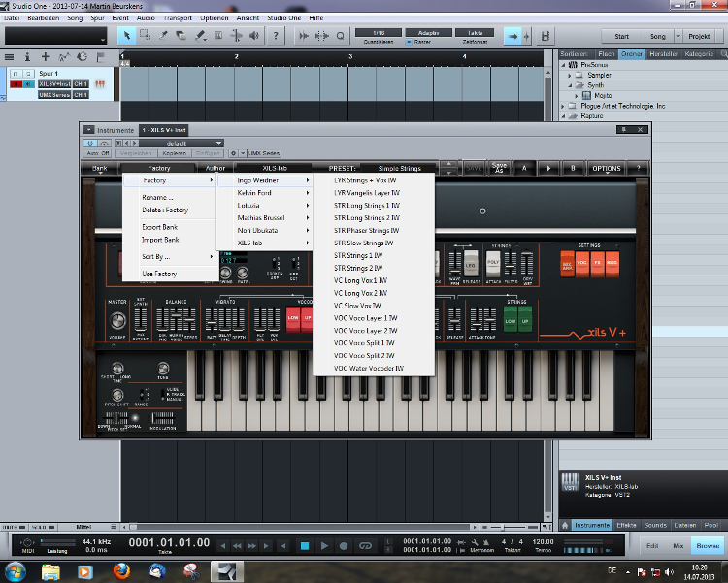The height and width of the screenshot is (583, 728).
Task: Select preset LYR Vangelis Layer IW
Action: 374,193
